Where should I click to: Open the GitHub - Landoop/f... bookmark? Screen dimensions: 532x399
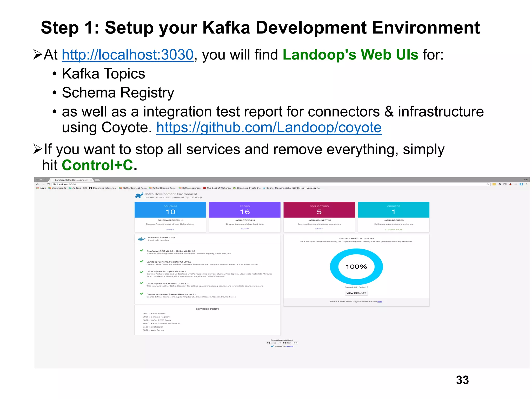pos(307,188)
